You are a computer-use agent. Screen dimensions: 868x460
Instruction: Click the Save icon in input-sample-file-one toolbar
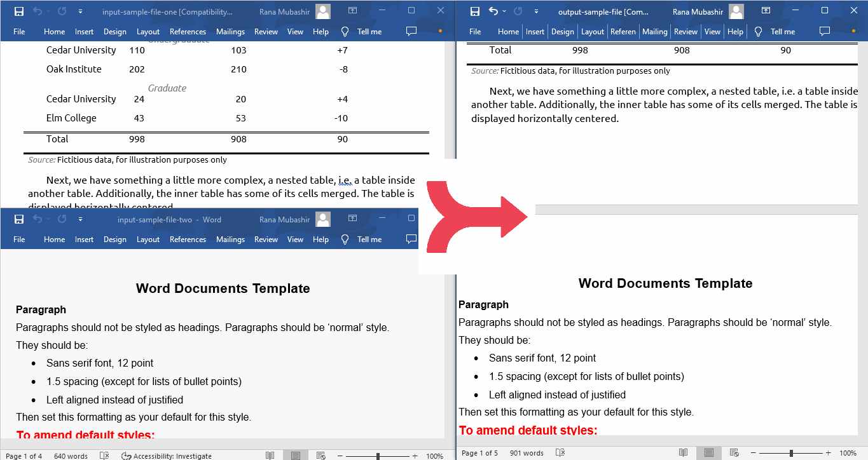click(18, 11)
